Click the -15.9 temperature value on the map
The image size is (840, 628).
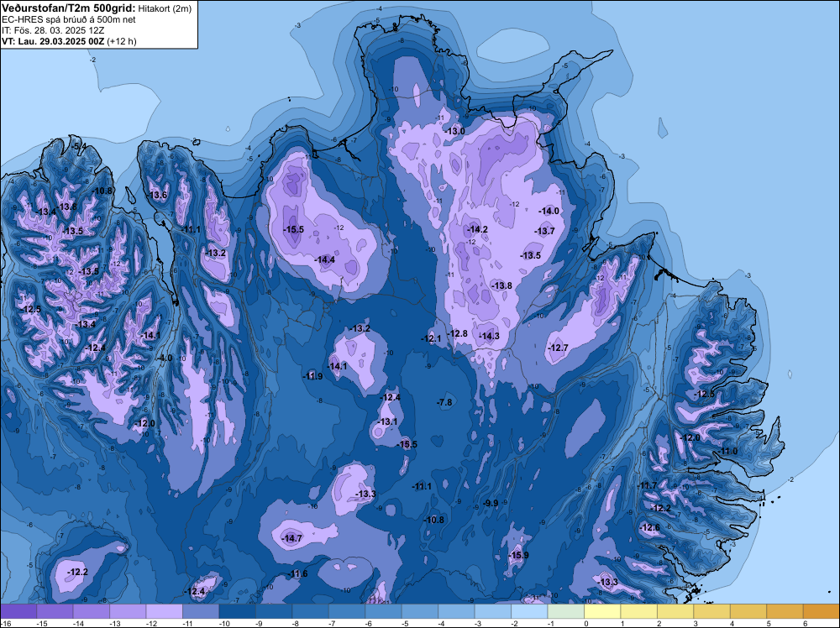(x=518, y=555)
